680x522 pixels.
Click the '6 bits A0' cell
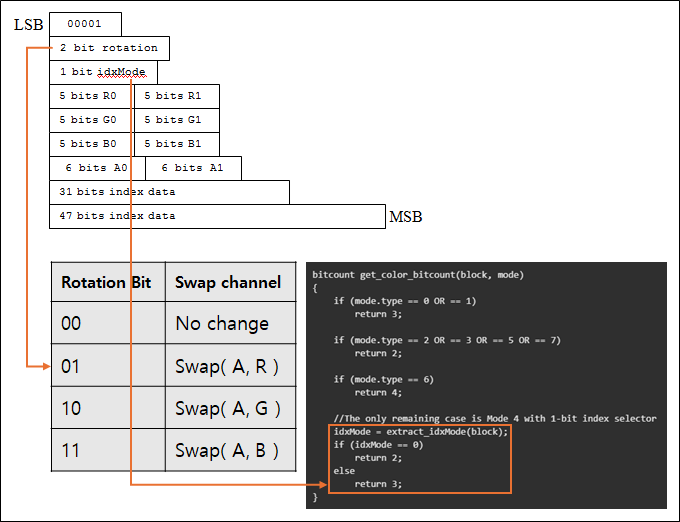point(97,168)
